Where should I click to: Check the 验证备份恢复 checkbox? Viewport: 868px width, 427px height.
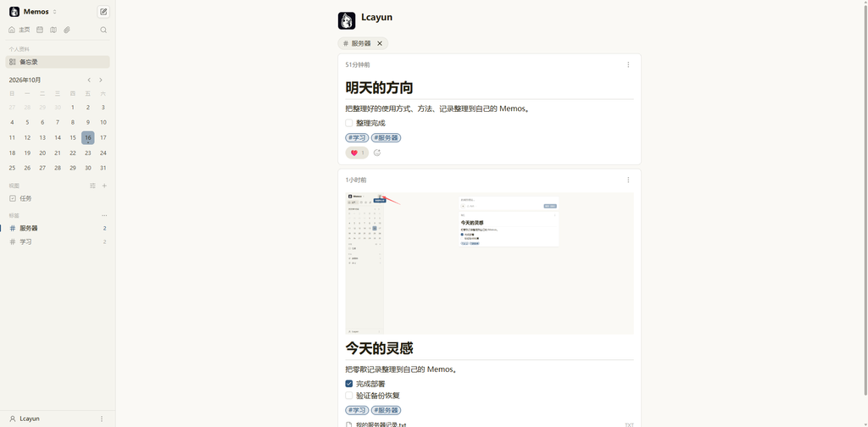(348, 396)
